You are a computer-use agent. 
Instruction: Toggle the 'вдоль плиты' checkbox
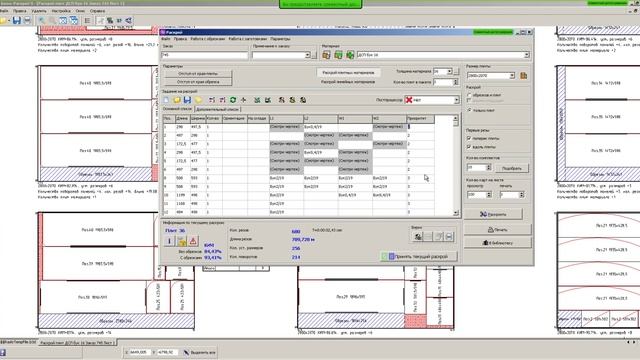(x=469, y=147)
